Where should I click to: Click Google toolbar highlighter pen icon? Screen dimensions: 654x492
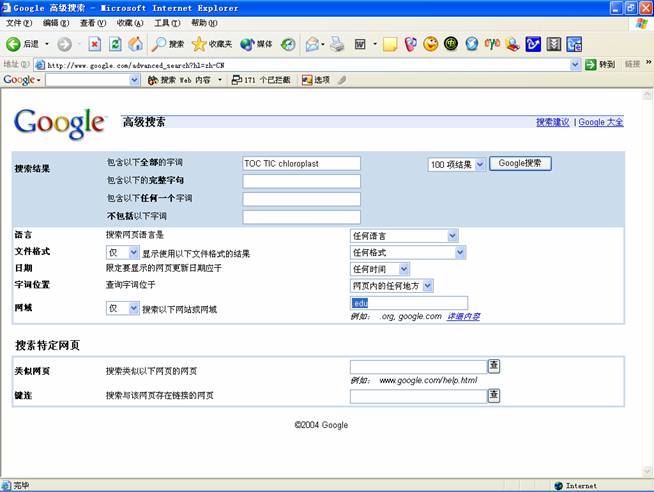click(342, 80)
